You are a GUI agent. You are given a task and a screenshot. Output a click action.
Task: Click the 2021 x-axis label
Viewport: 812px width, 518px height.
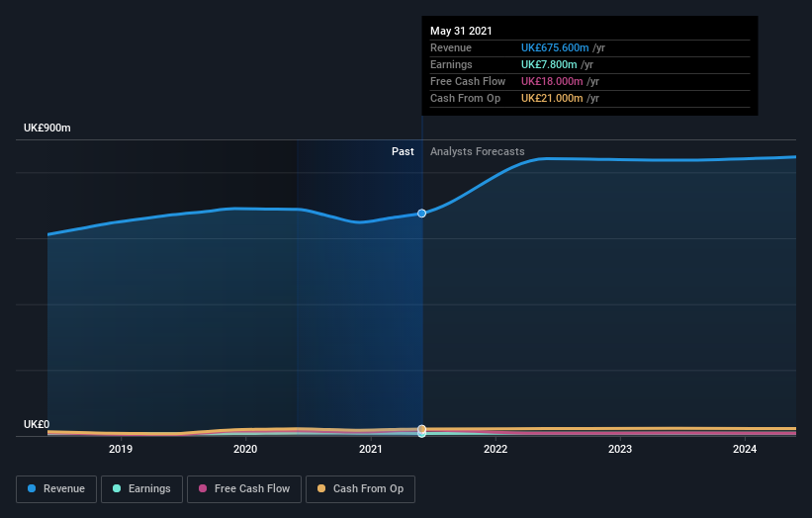tap(371, 449)
